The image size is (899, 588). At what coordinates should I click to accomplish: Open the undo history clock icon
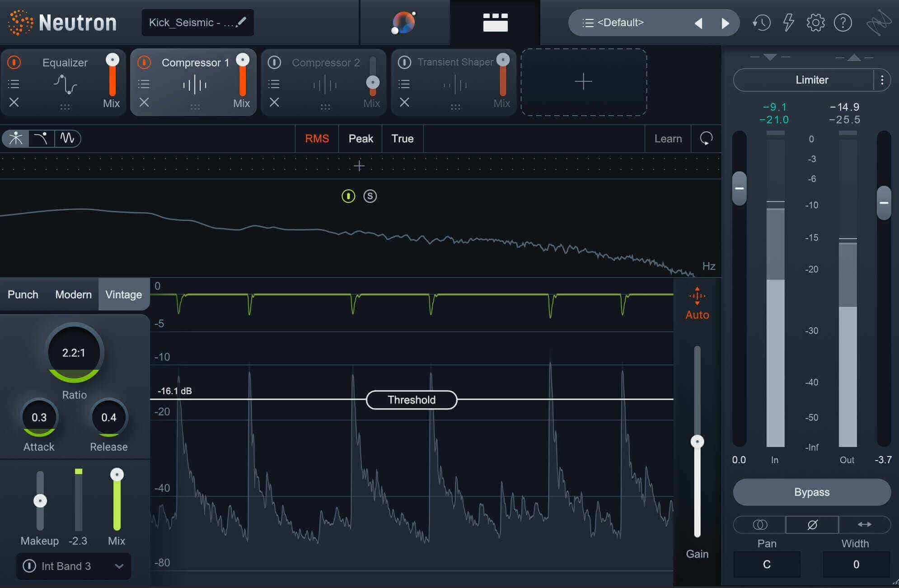[761, 23]
